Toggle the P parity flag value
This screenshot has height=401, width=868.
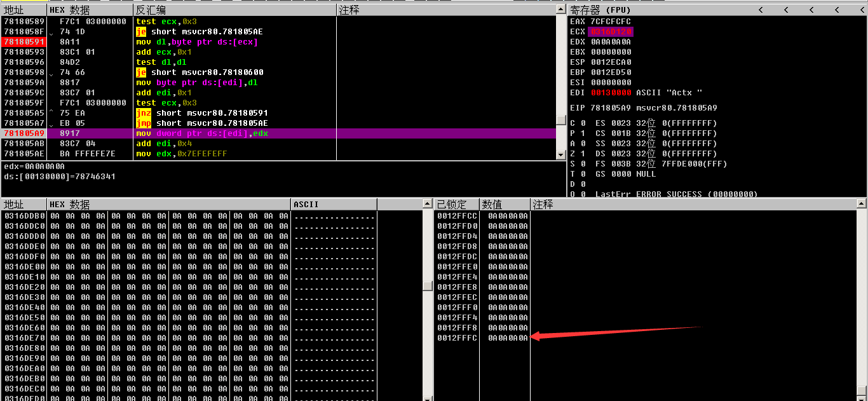point(583,133)
